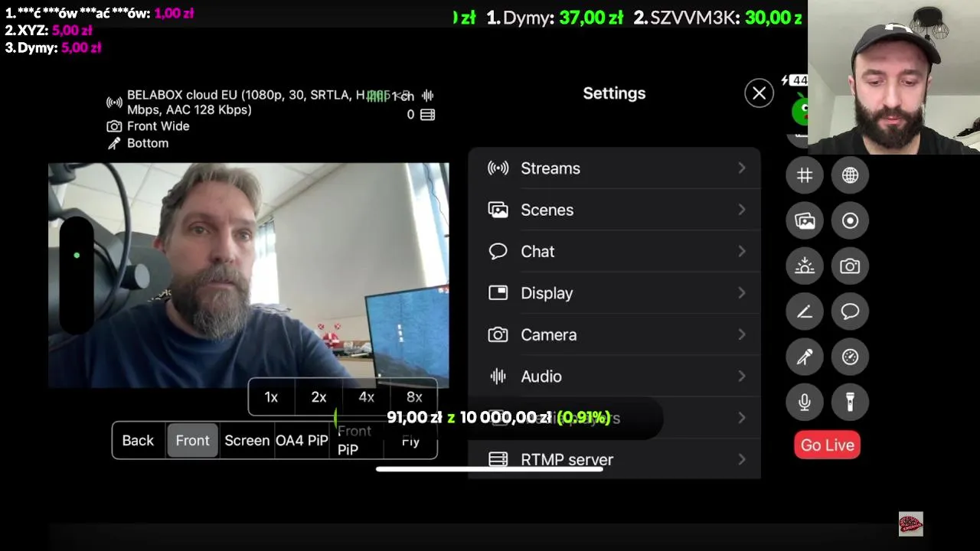Open the Display settings entry

pyautogui.click(x=615, y=293)
